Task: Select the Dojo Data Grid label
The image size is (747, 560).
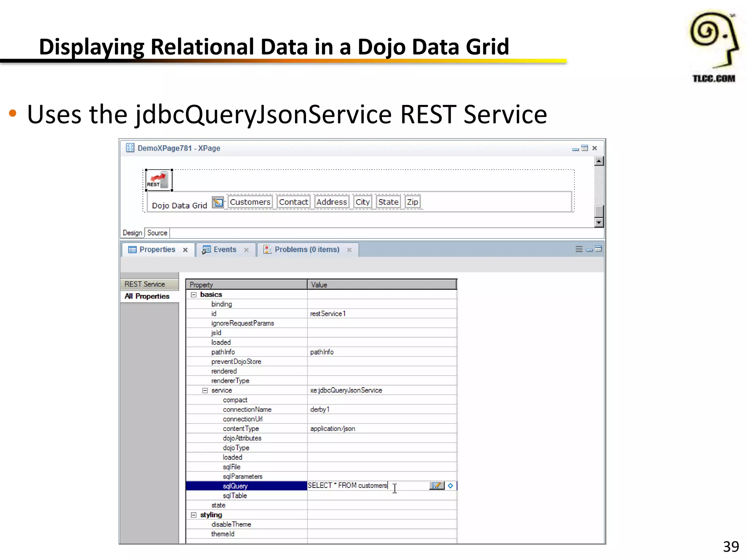Action: coord(179,206)
